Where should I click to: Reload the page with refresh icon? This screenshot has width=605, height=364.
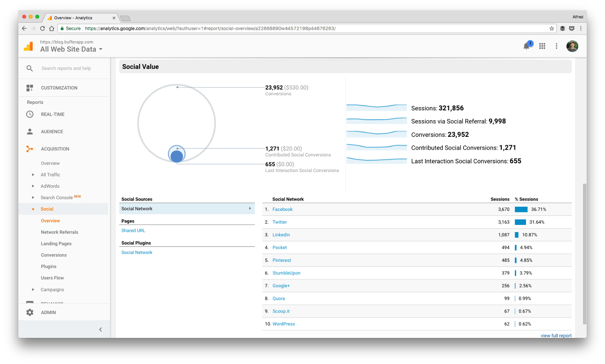(x=42, y=28)
